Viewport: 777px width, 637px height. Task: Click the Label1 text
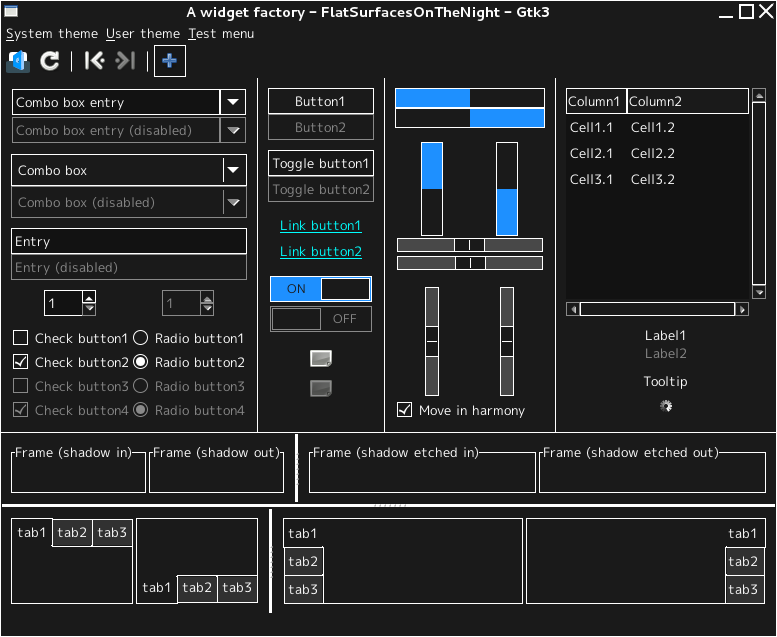666,336
